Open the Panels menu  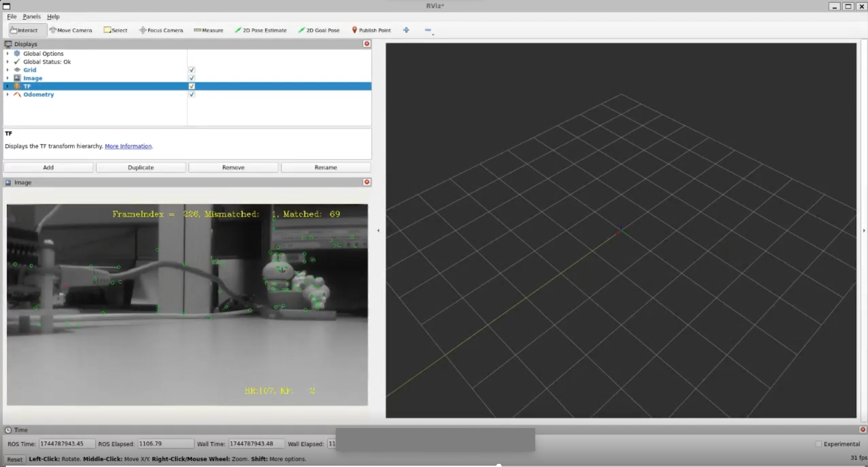(x=31, y=16)
